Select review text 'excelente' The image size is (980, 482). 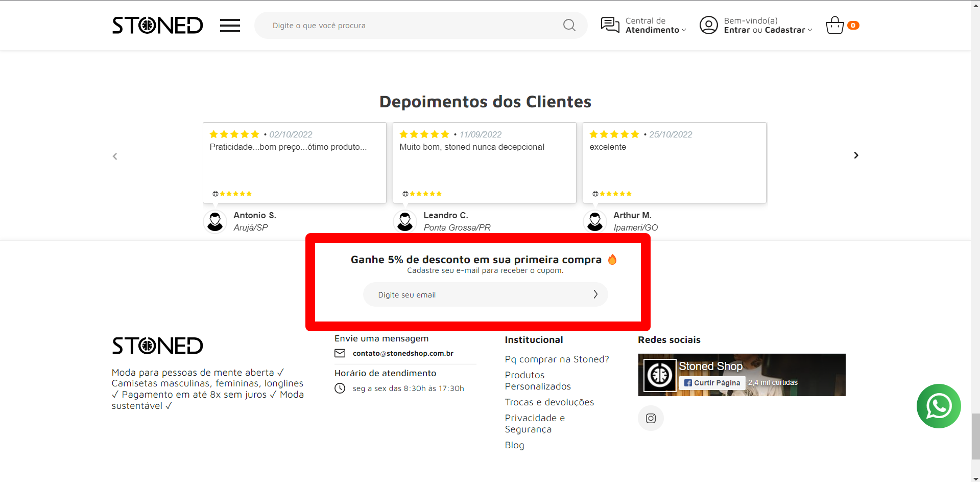tap(608, 147)
